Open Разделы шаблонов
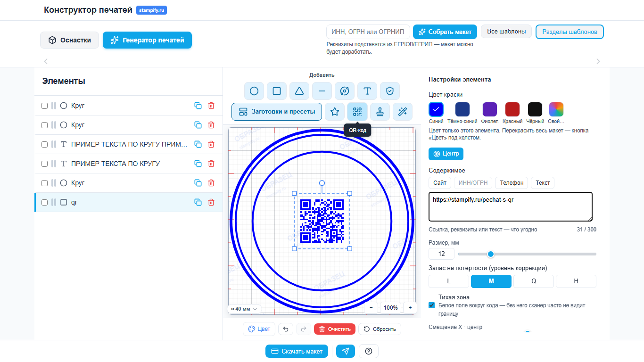644x362 pixels. coord(570,32)
